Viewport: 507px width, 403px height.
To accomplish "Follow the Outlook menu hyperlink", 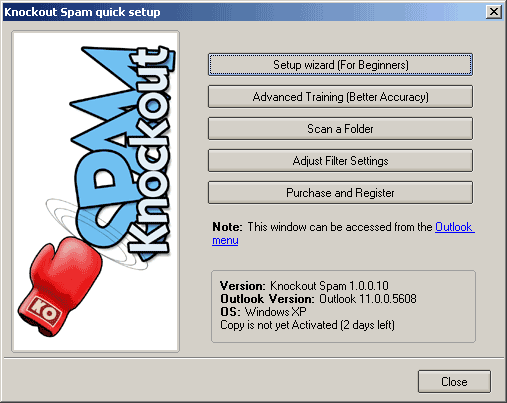I will pos(343,233).
